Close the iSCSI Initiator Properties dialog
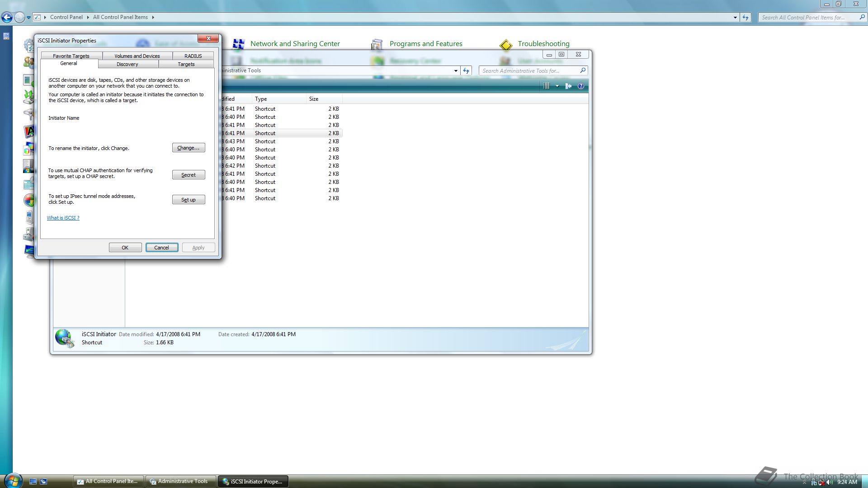The width and height of the screenshot is (868, 488). (x=208, y=39)
